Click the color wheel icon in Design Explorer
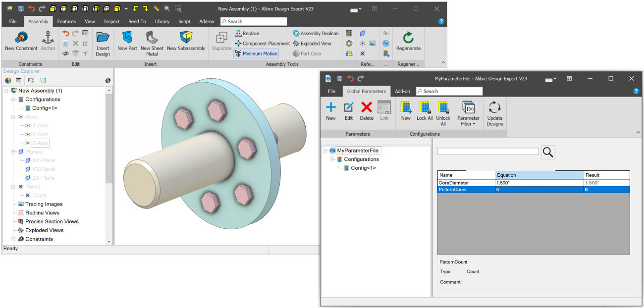This screenshot has width=644, height=308. 8,80
